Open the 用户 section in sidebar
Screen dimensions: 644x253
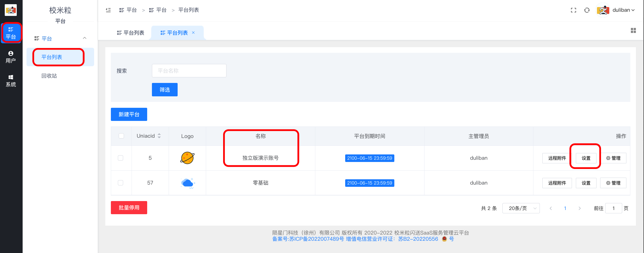(11, 57)
